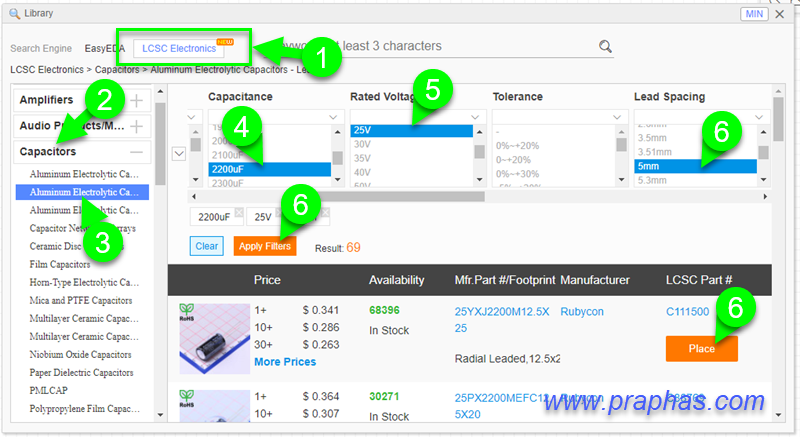Click Capacitors in the breadcrumb path

(x=117, y=70)
